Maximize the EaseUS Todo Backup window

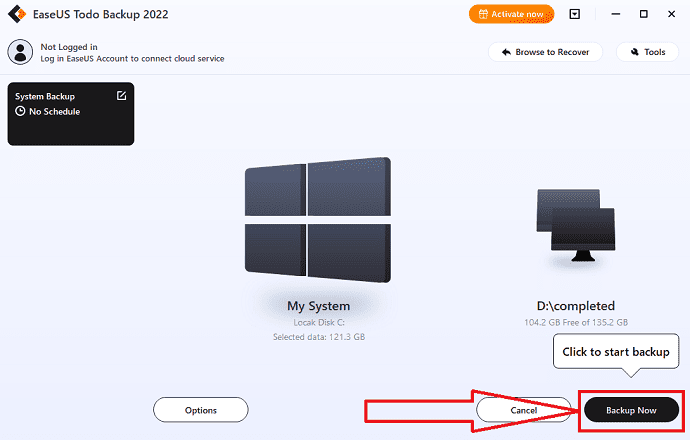click(x=643, y=14)
